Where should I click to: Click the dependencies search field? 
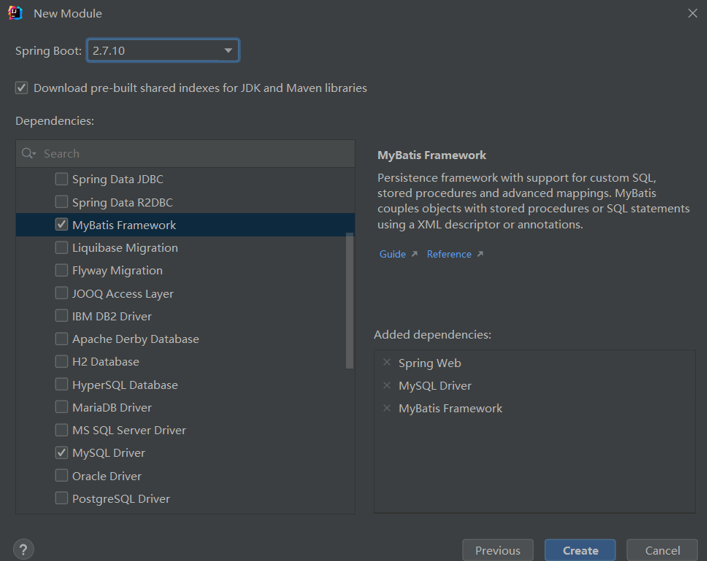tap(195, 154)
